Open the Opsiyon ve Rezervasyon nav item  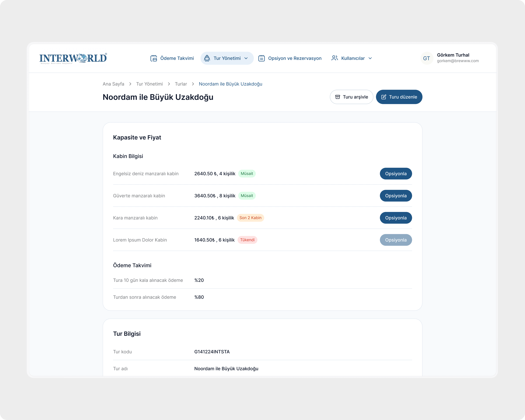point(290,58)
